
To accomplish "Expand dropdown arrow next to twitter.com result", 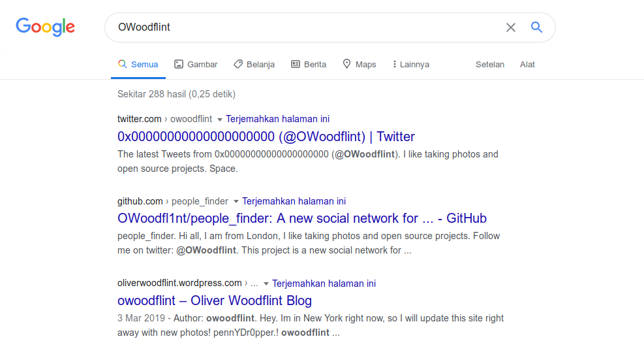I will (220, 120).
